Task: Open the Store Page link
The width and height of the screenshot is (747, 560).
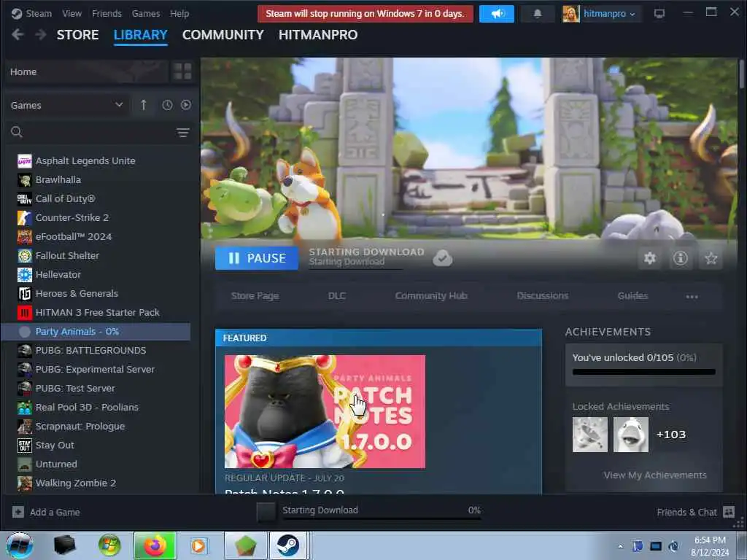Action: pyautogui.click(x=255, y=296)
